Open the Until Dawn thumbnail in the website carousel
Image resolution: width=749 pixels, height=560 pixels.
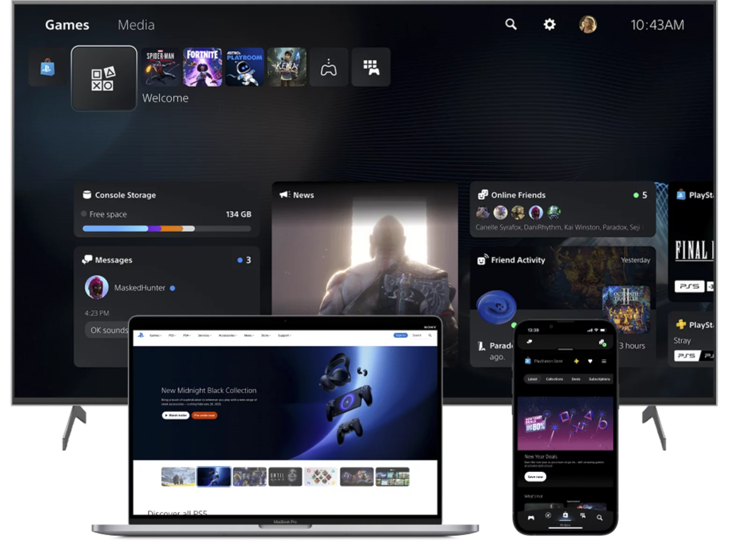(285, 476)
